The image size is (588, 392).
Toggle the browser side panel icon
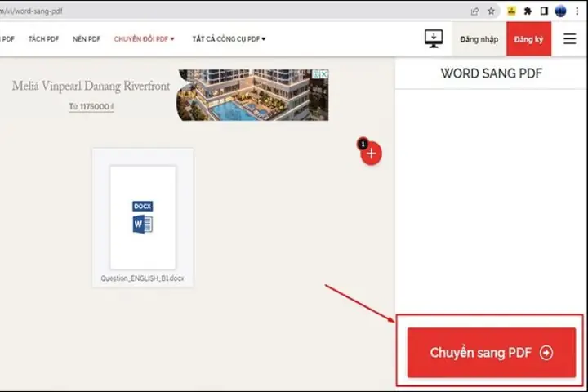tap(544, 11)
